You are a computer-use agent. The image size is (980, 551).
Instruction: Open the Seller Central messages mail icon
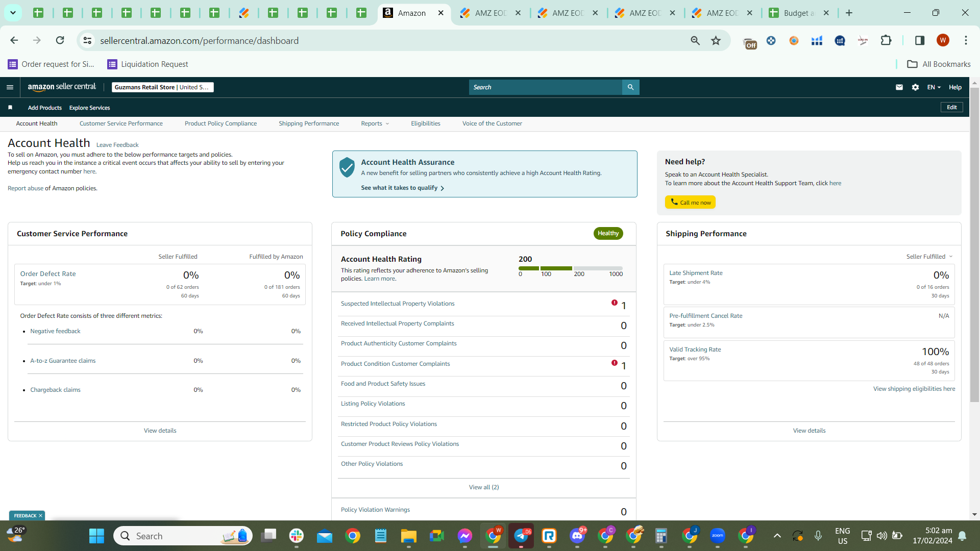[x=899, y=87]
